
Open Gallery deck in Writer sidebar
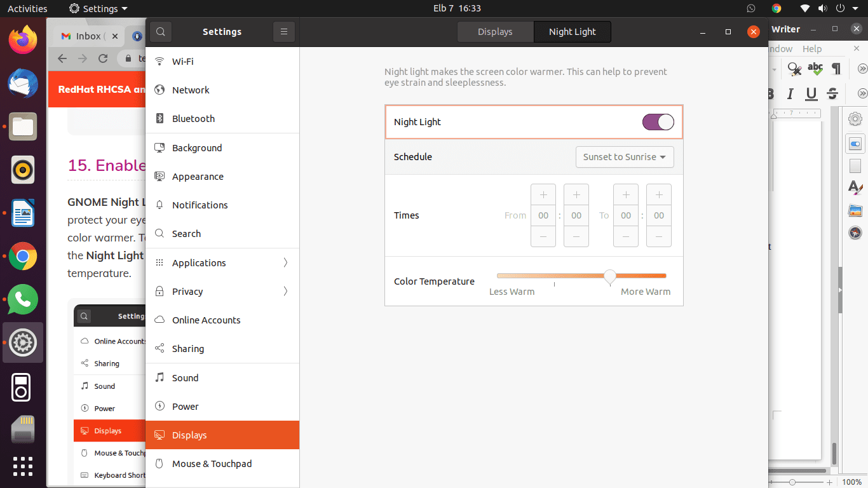pos(855,210)
